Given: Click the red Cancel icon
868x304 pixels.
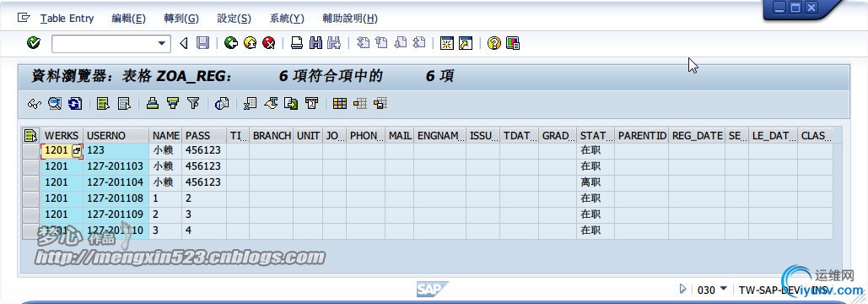Looking at the screenshot, I should click(269, 42).
